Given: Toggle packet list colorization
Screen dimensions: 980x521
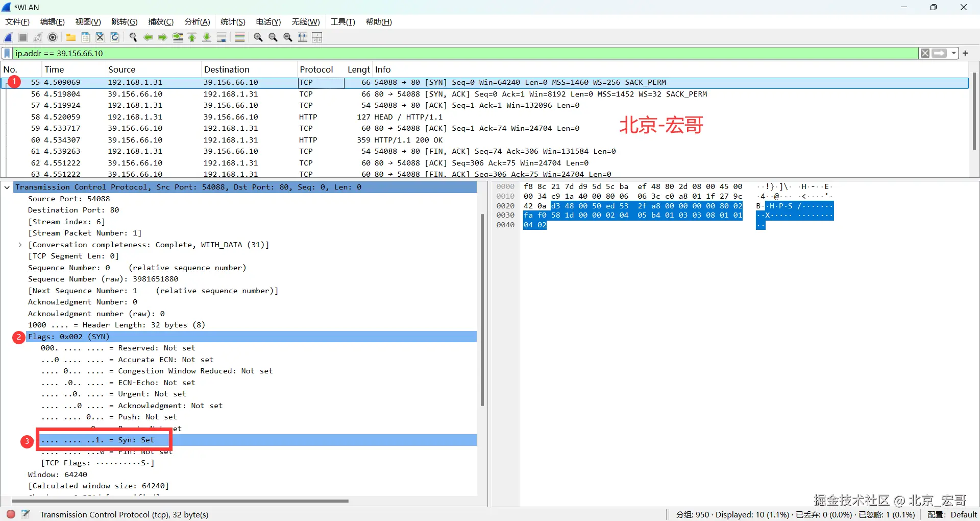Looking at the screenshot, I should 239,37.
